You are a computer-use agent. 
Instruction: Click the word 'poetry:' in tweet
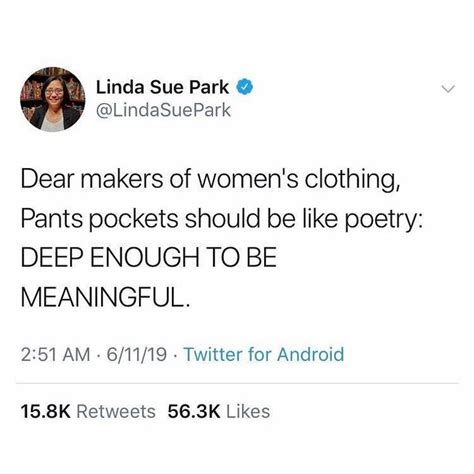tap(383, 221)
